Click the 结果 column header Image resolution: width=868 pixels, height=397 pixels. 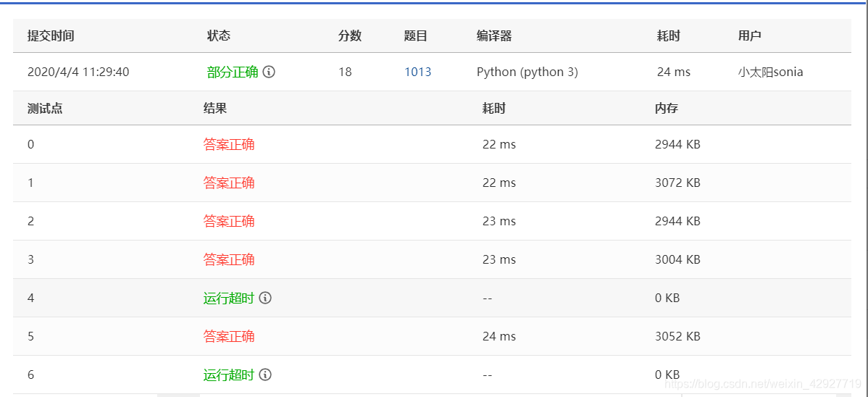pos(214,109)
